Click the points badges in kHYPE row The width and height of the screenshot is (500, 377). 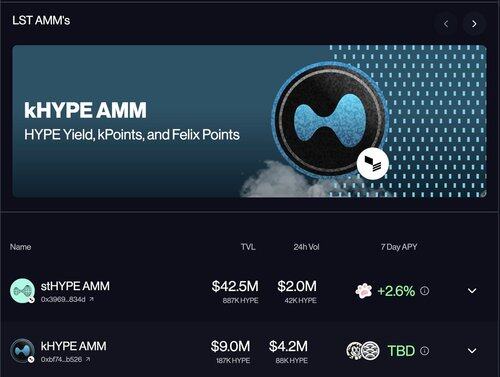pyautogui.click(x=363, y=351)
